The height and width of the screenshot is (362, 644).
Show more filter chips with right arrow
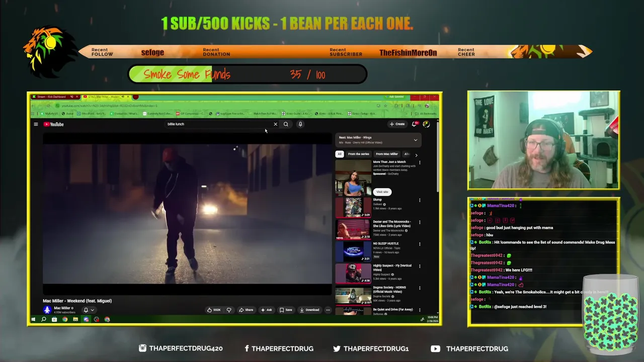tap(416, 155)
